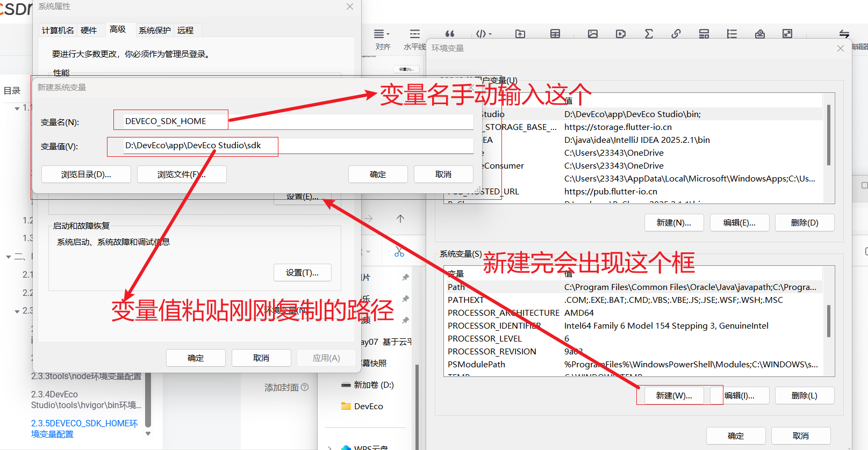This screenshot has height=450, width=868.
Task: Click the import file icon in the editor toolbar
Action: [520, 34]
